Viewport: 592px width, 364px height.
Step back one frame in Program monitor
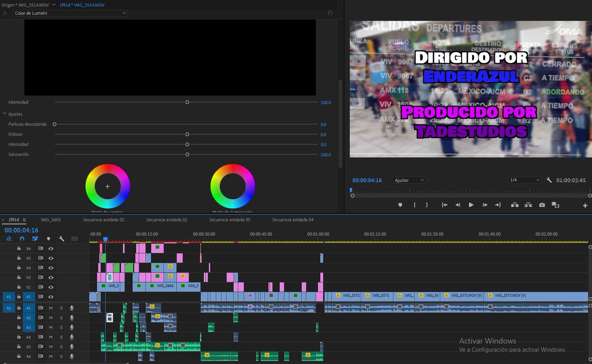point(457,205)
